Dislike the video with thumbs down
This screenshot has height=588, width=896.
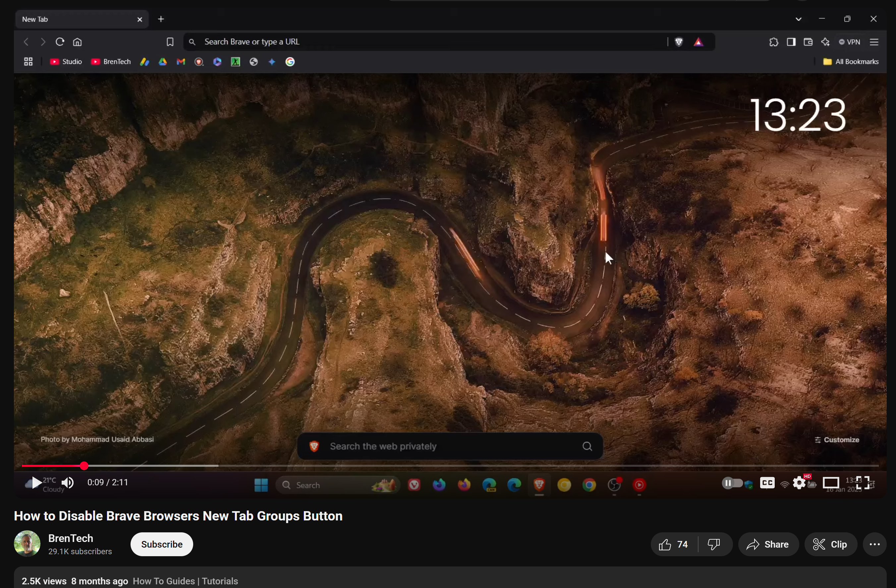coord(714,544)
